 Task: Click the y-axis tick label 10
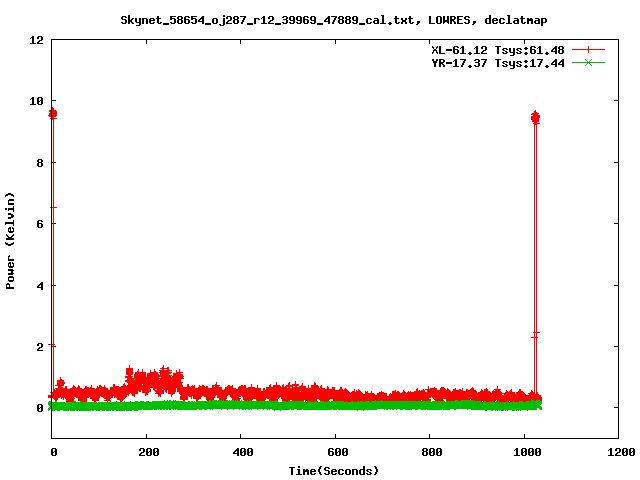click(x=37, y=101)
